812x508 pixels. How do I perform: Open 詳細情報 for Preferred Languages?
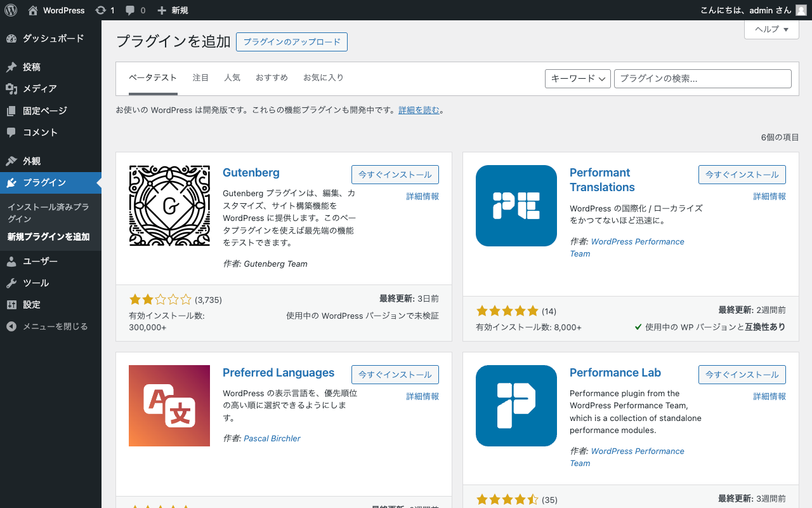point(422,397)
